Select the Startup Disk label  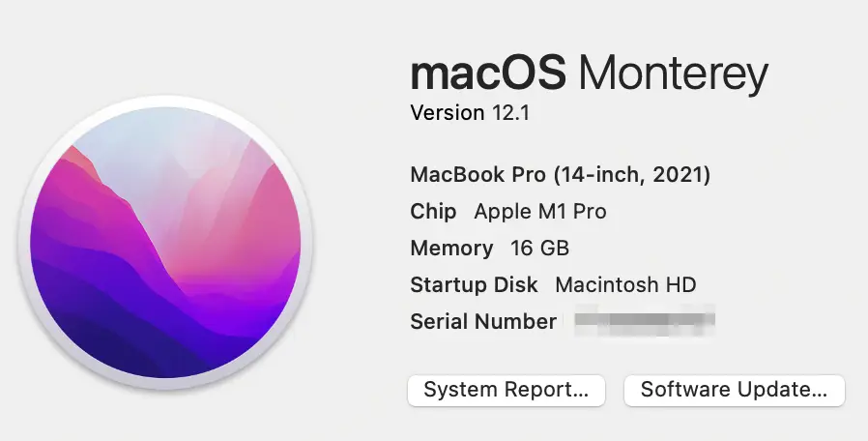(474, 284)
